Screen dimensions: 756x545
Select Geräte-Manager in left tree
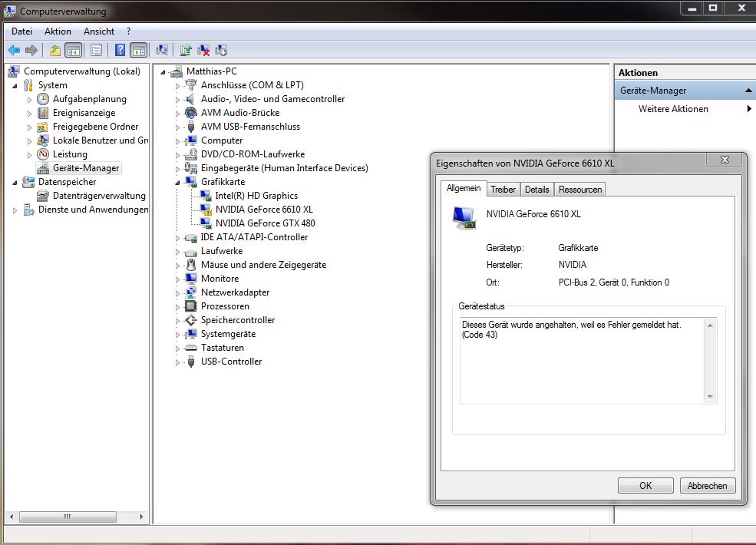pyautogui.click(x=86, y=168)
